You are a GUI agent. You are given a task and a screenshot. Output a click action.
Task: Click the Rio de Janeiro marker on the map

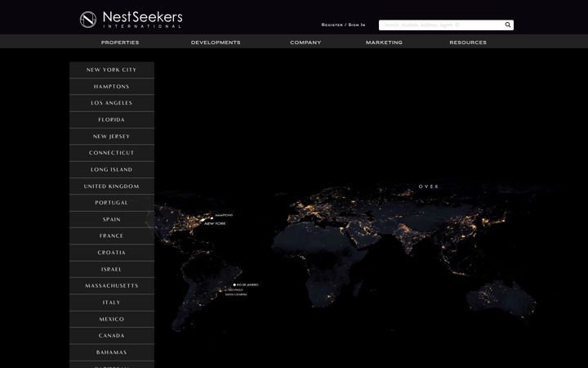point(234,285)
